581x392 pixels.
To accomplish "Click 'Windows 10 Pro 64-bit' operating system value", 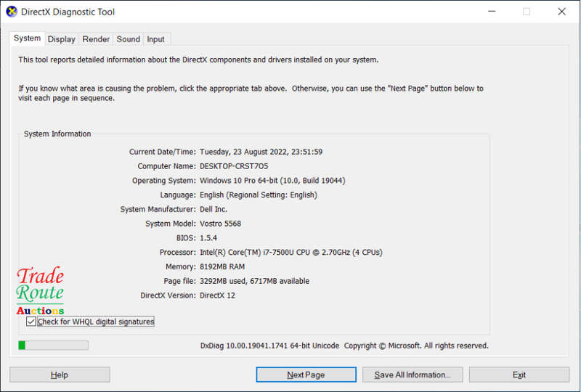I will point(272,181).
